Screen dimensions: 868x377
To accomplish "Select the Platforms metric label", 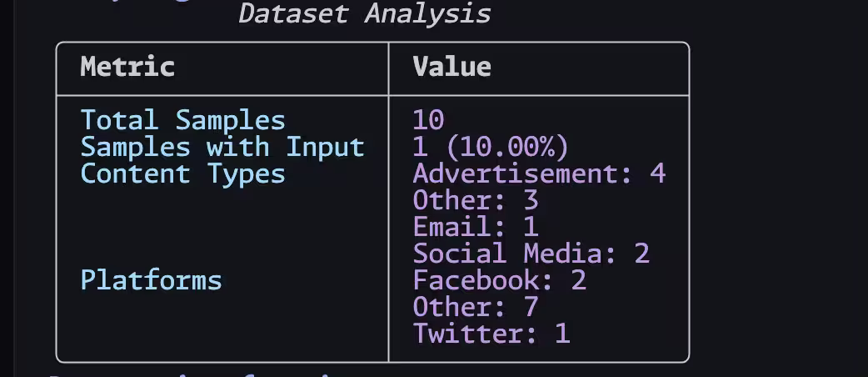I will coord(151,279).
